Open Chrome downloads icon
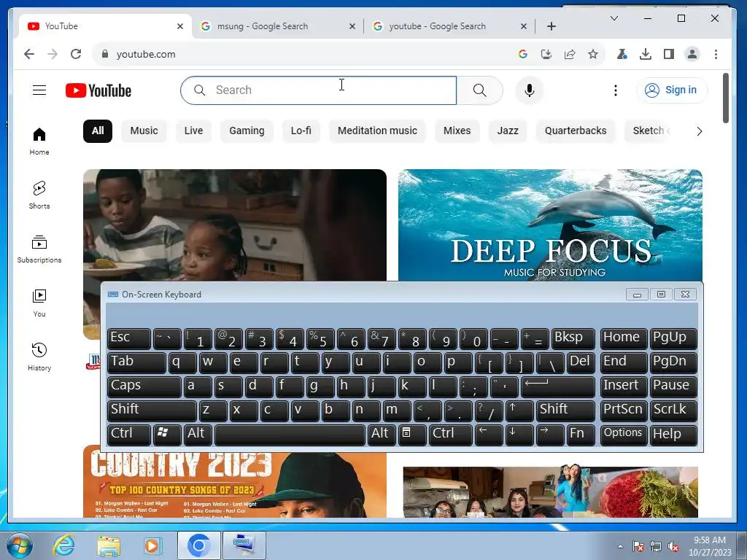 click(x=645, y=54)
